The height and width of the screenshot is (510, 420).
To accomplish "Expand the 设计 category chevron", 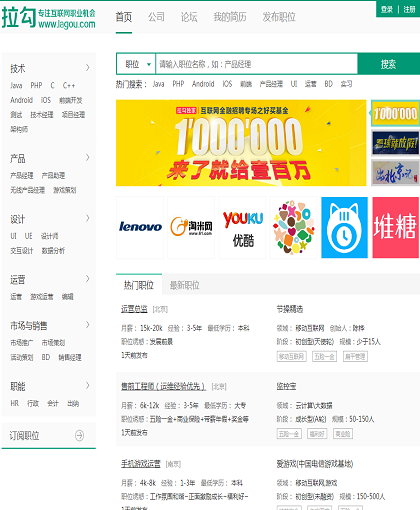I will pyautogui.click(x=87, y=218).
